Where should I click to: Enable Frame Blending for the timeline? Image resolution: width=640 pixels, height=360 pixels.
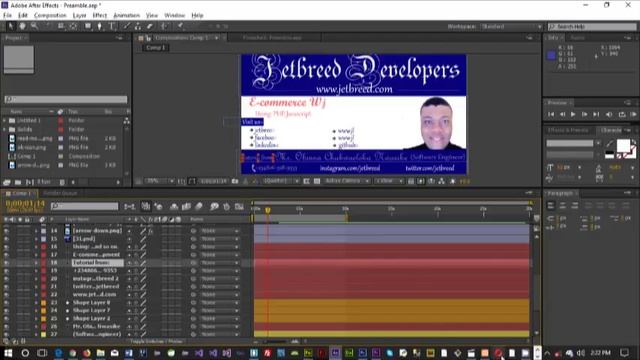pyautogui.click(x=186, y=207)
